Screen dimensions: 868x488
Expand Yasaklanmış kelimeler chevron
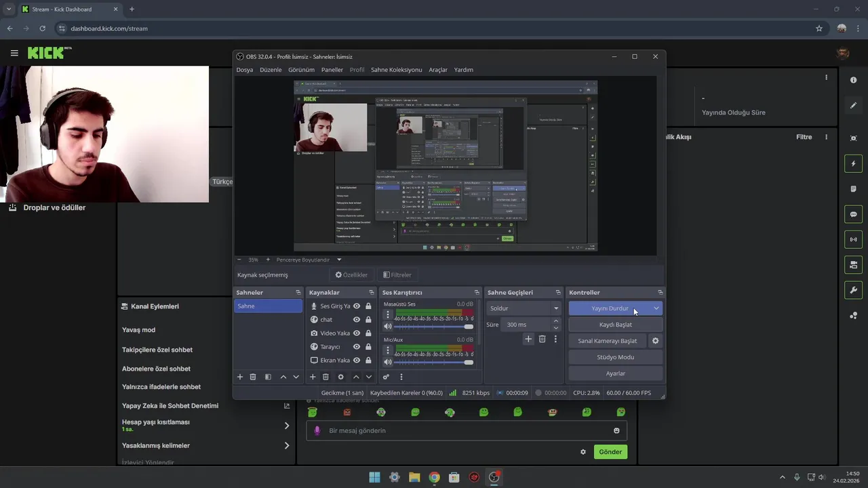286,446
